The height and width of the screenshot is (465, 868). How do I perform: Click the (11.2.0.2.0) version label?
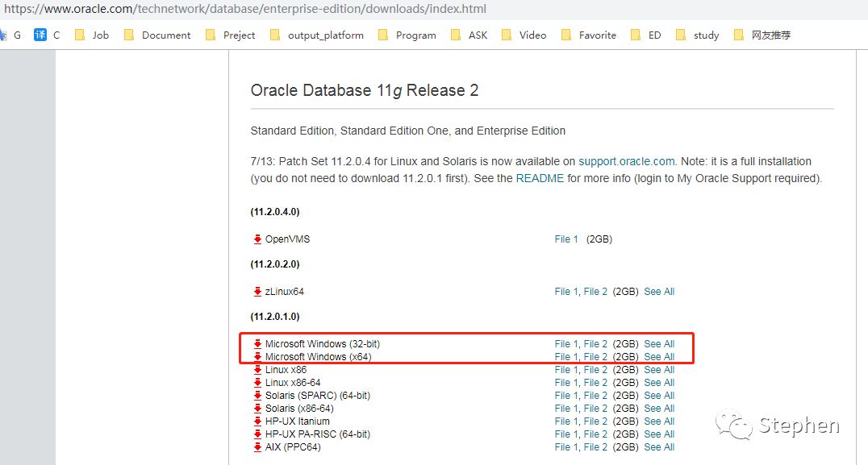pos(275,264)
